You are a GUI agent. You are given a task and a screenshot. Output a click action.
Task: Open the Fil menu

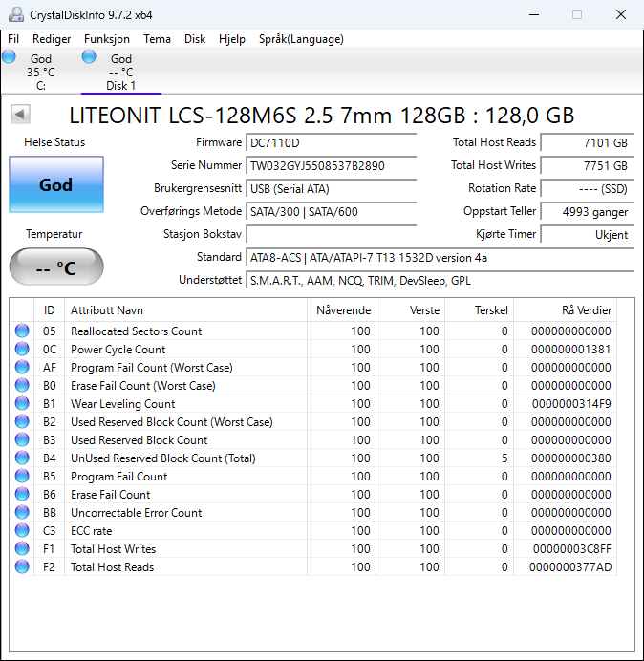(x=13, y=39)
